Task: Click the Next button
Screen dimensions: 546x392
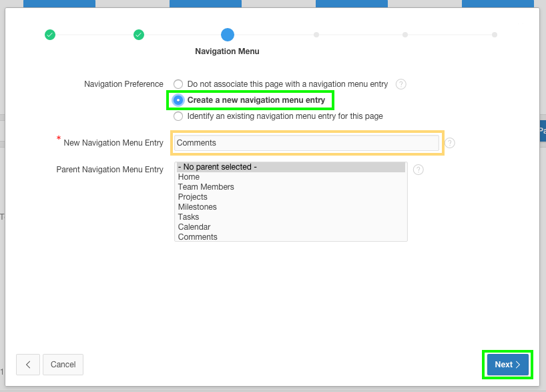Action: [x=507, y=365]
